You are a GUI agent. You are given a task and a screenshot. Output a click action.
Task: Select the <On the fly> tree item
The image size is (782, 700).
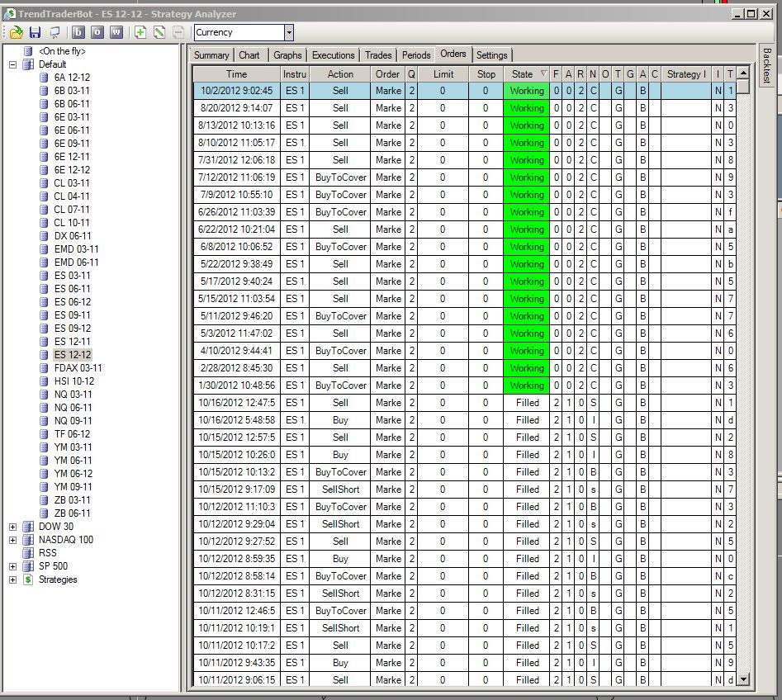coord(62,51)
